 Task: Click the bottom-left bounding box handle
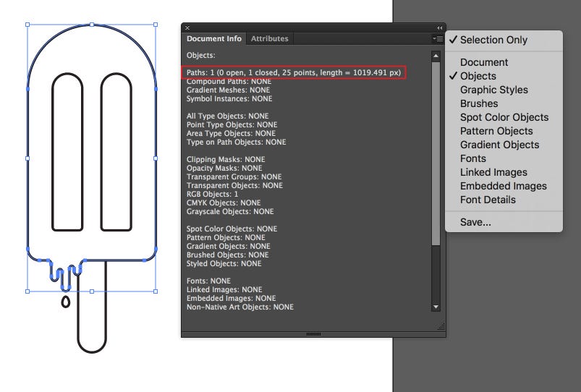click(27, 291)
